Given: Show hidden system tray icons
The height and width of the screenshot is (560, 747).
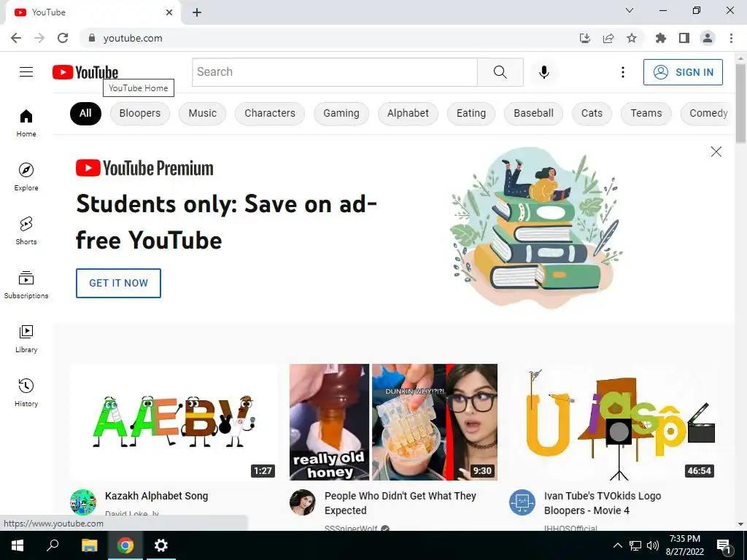Looking at the screenshot, I should click(617, 545).
